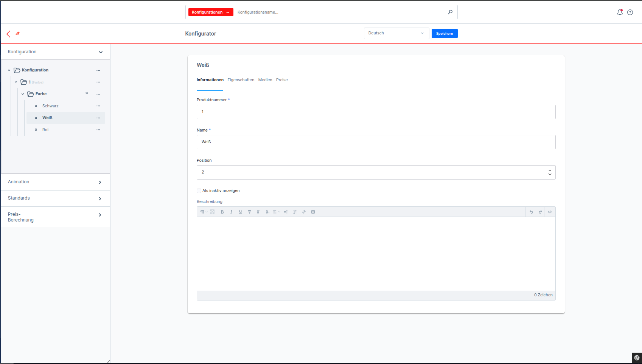Open options menu for Konfiguration root folder

pyautogui.click(x=98, y=70)
